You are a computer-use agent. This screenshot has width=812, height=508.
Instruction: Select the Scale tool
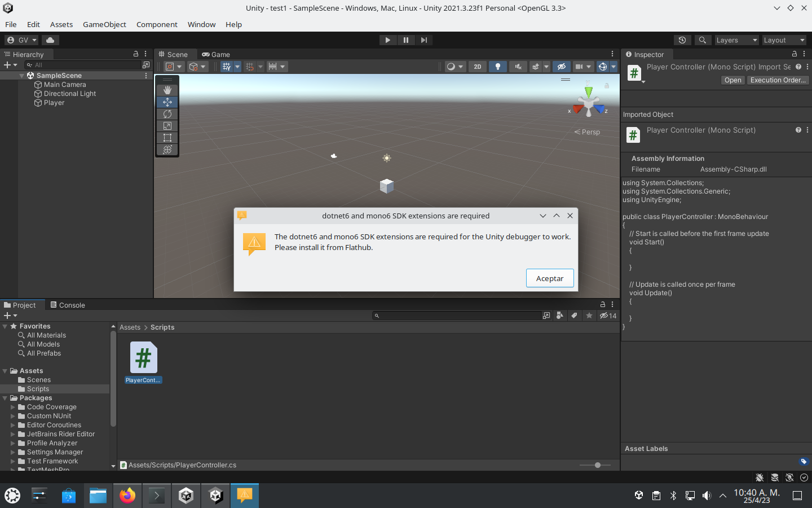pyautogui.click(x=167, y=126)
